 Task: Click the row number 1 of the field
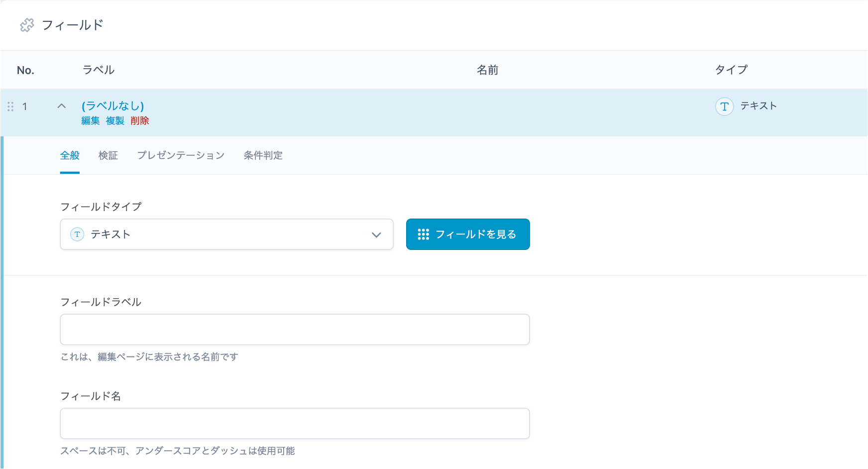pyautogui.click(x=25, y=107)
